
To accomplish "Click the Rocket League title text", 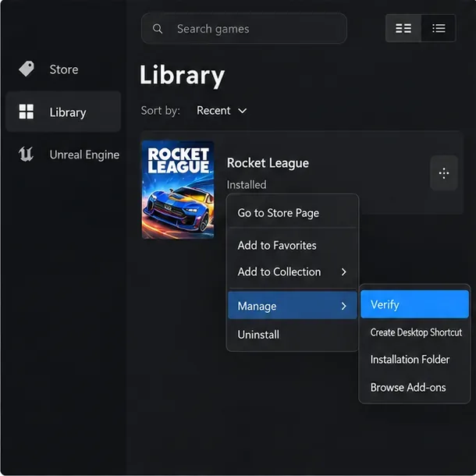I will (x=268, y=163).
